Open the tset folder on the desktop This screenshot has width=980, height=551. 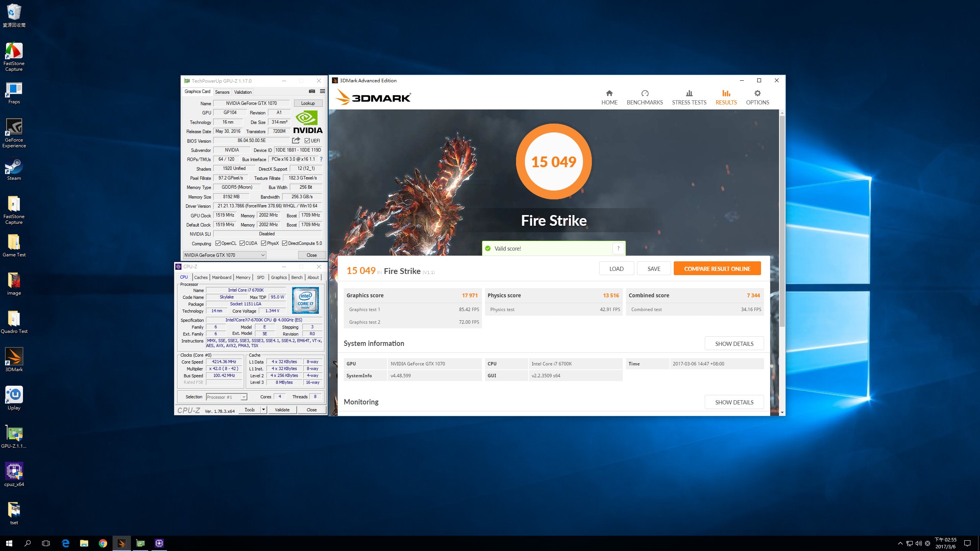[14, 514]
